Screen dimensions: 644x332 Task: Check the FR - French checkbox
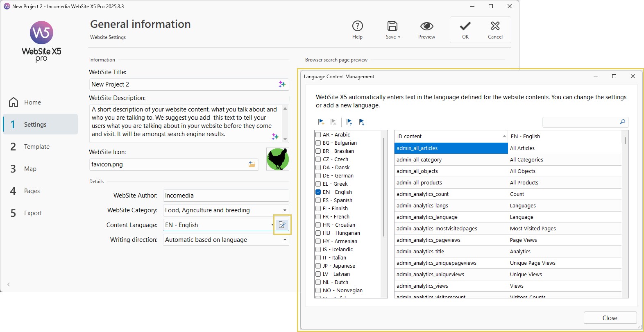[x=318, y=216]
